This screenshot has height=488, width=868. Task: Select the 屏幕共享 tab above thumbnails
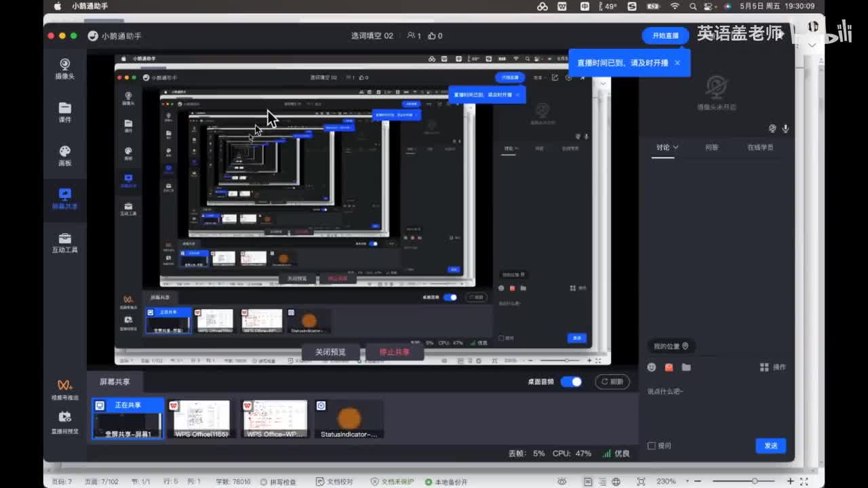tap(115, 382)
